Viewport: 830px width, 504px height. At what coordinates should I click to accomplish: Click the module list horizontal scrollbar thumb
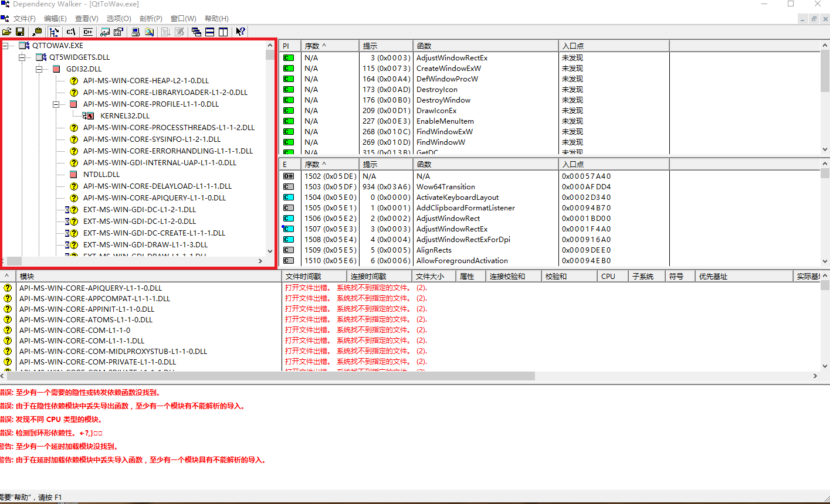pos(271,376)
